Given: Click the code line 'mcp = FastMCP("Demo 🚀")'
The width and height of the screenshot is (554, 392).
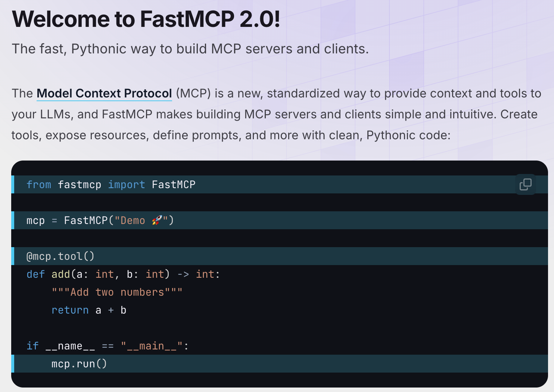Looking at the screenshot, I should point(100,220).
